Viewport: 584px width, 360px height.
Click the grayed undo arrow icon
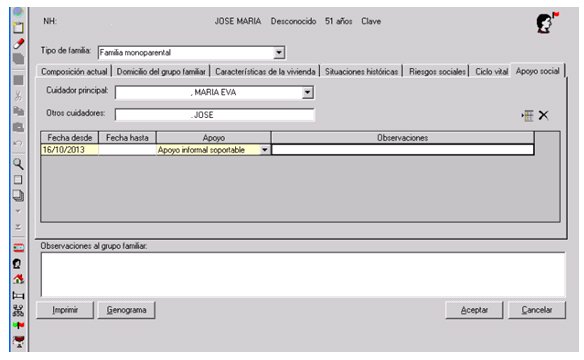[18, 143]
